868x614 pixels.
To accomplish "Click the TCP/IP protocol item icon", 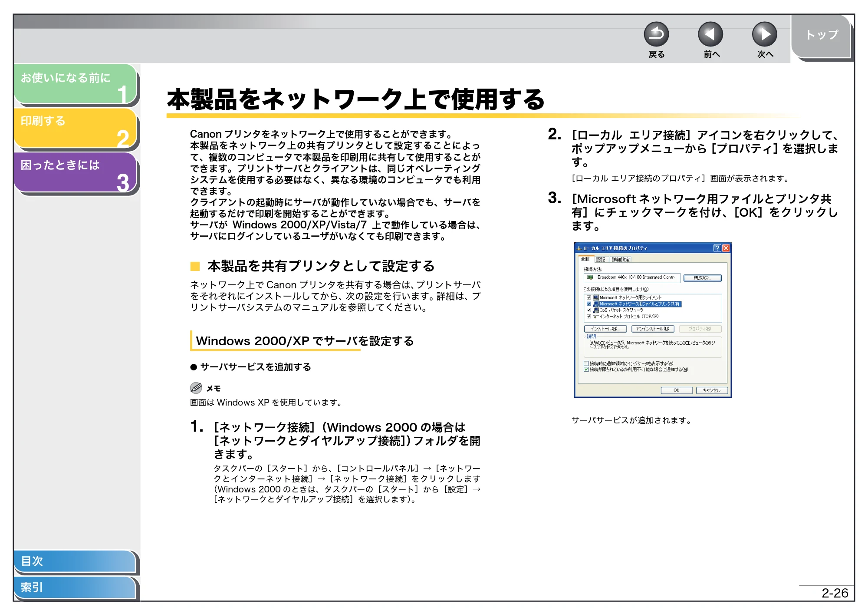I will (596, 316).
